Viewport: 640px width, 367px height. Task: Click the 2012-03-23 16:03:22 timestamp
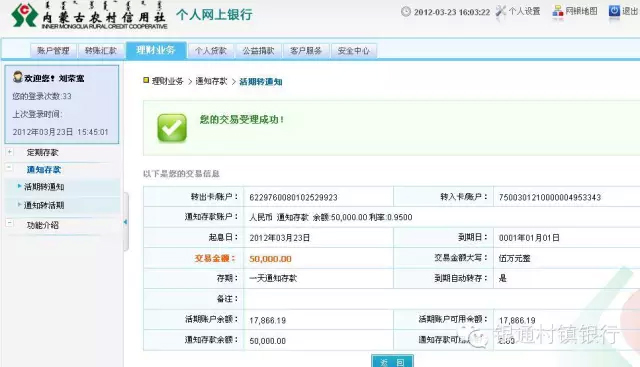pos(452,12)
